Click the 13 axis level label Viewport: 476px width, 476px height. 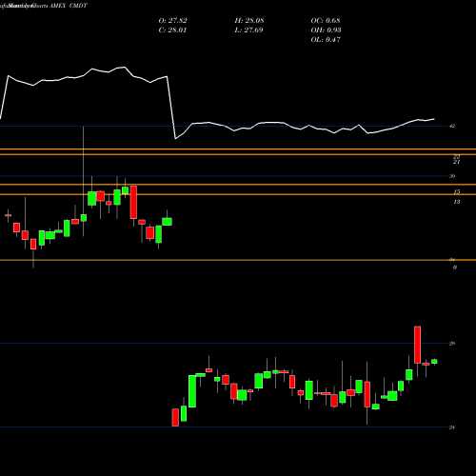pos(457,202)
